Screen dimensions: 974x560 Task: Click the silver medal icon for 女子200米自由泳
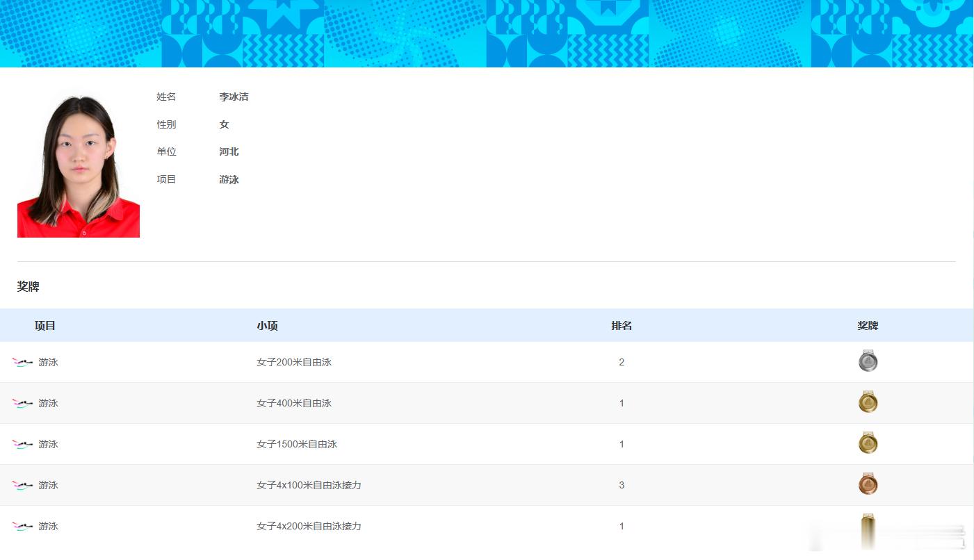point(868,361)
